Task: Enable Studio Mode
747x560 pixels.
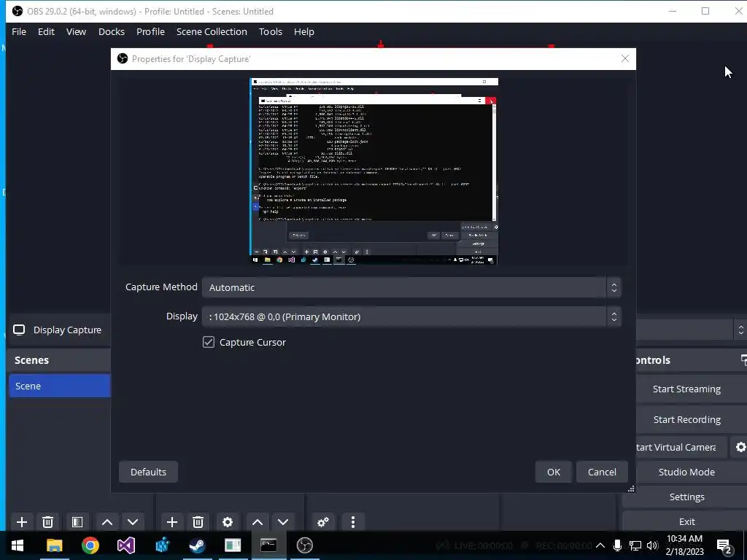Action: [686, 472]
